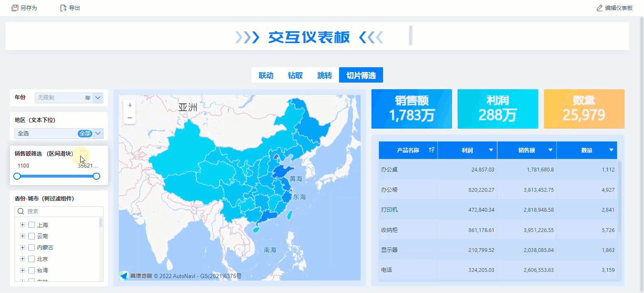Open the 利润 column filter dropdown
644x293 pixels.
coord(491,150)
